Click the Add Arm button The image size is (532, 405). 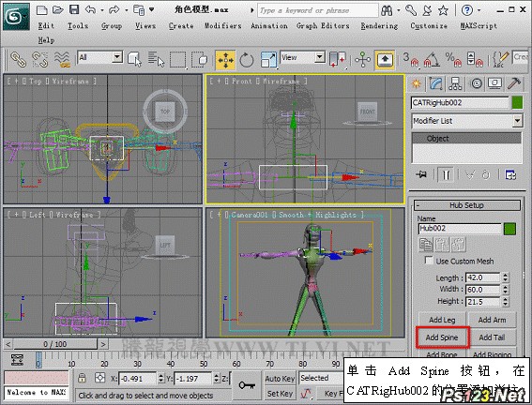coord(492,320)
